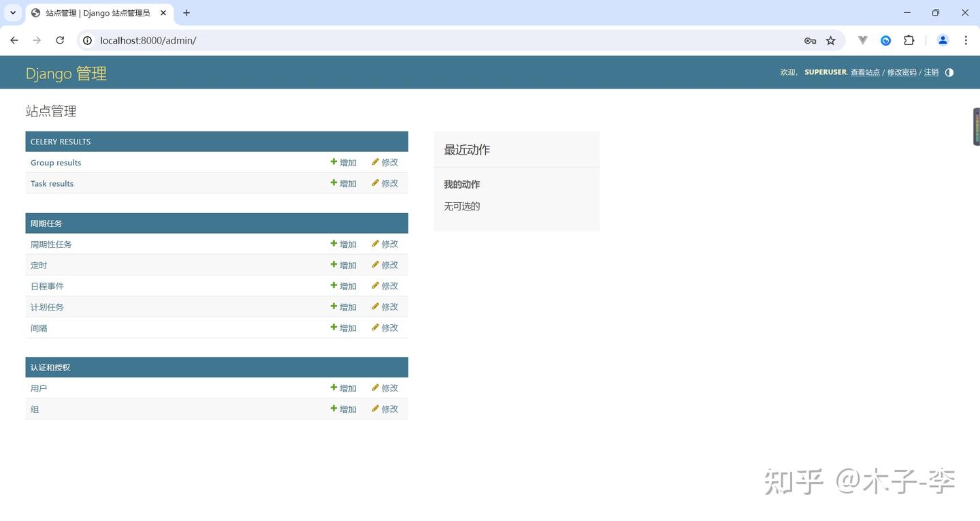Screen dimensions: 980x521
Task: Open the 认证和授权 app section header
Action: pyautogui.click(x=50, y=368)
